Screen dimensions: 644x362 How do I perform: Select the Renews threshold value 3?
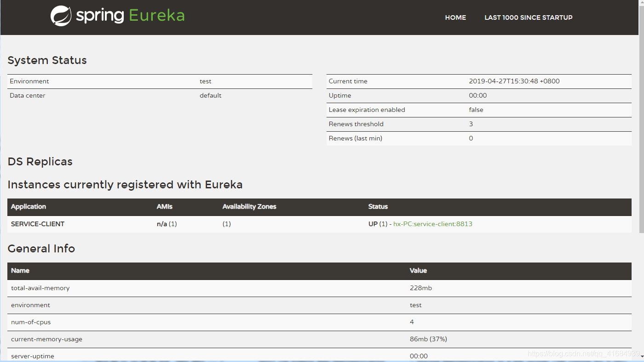471,124
